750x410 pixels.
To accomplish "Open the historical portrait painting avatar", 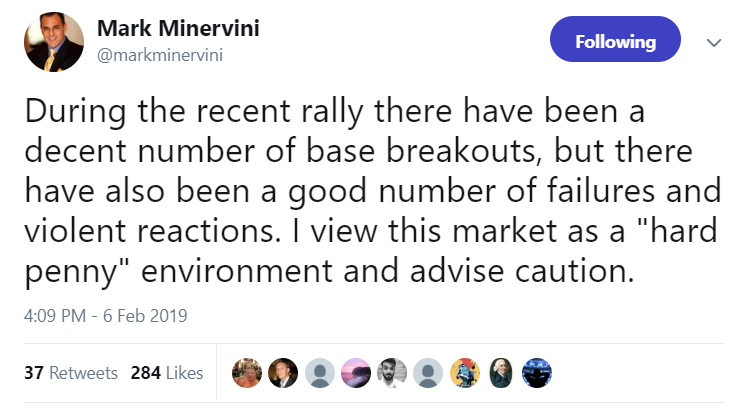I will point(501,373).
